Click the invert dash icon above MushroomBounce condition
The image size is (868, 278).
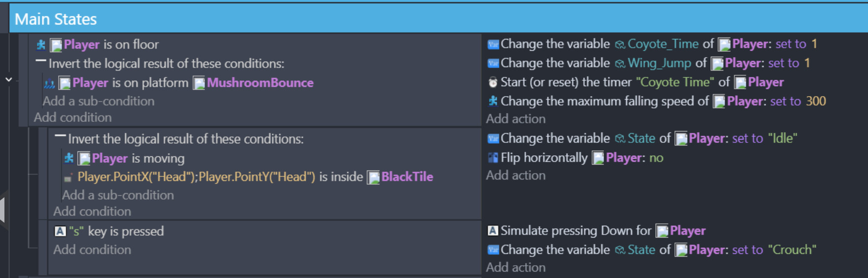click(x=41, y=62)
